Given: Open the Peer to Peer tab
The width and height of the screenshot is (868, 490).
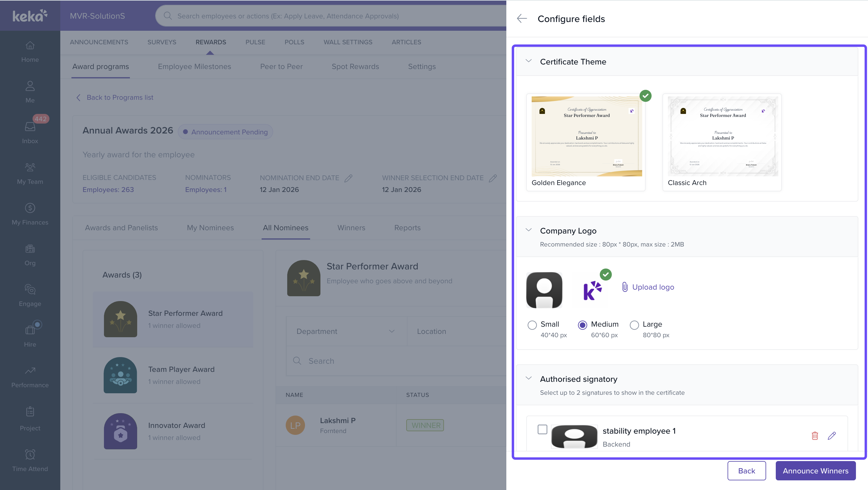Looking at the screenshot, I should (x=281, y=66).
